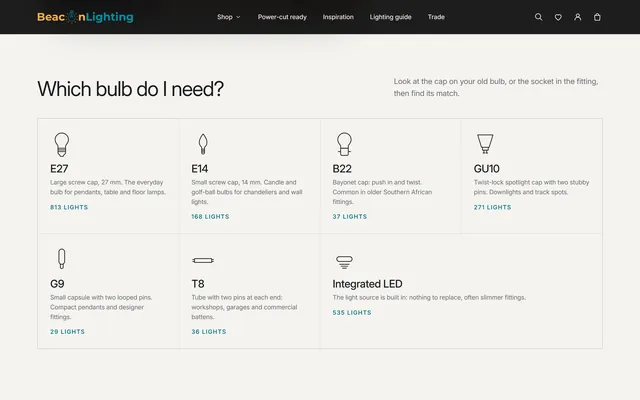View the 168 Lights link
Viewport: 640px width, 400px height.
coord(210,217)
